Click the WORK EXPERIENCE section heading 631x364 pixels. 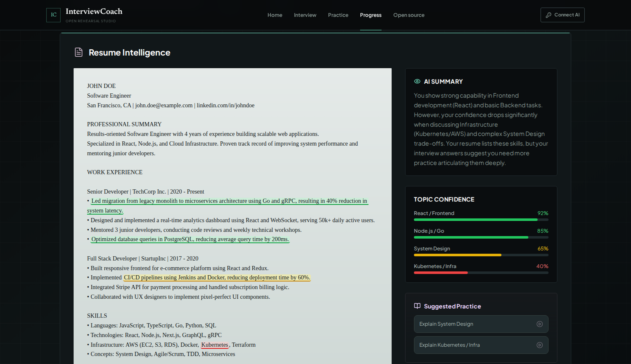[115, 172]
